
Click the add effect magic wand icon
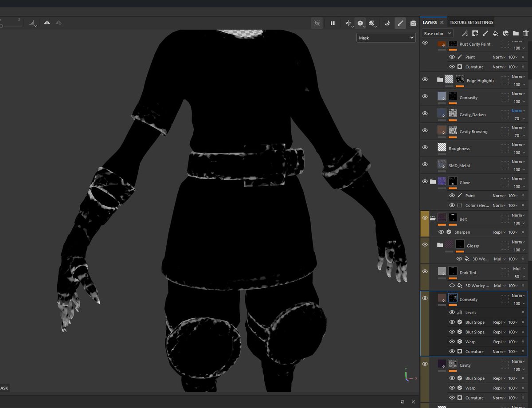465,33
